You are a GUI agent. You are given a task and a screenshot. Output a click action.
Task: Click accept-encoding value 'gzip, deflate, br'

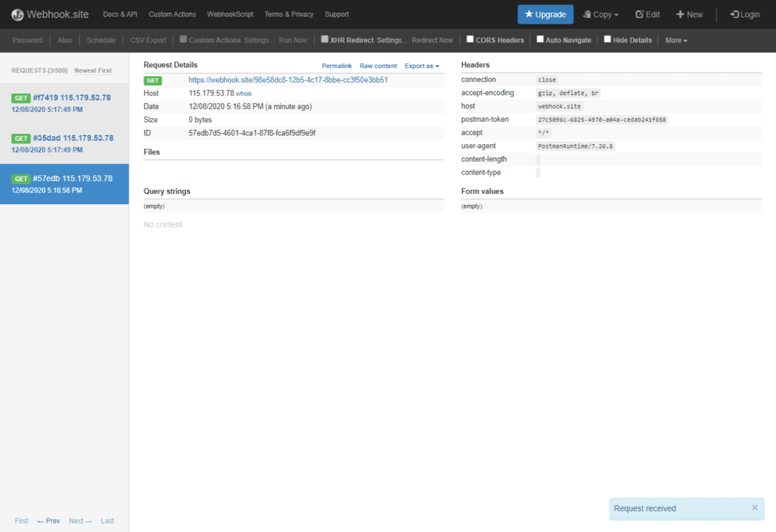point(569,93)
